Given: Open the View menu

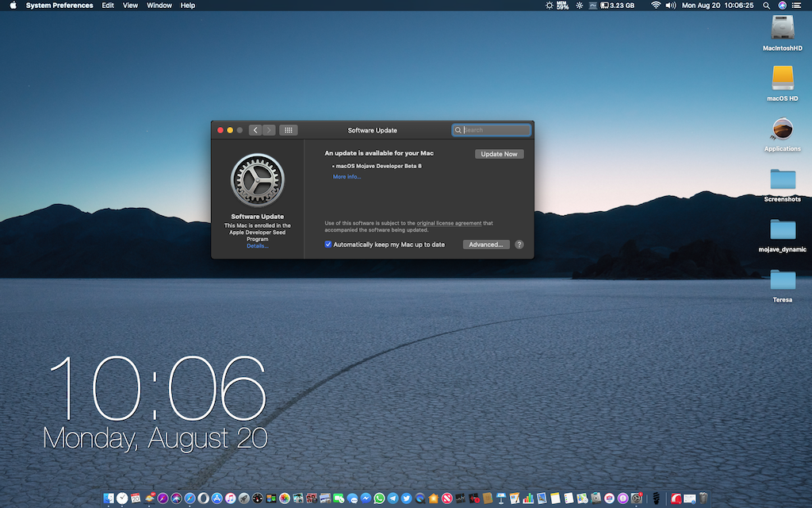Looking at the screenshot, I should click(x=130, y=6).
